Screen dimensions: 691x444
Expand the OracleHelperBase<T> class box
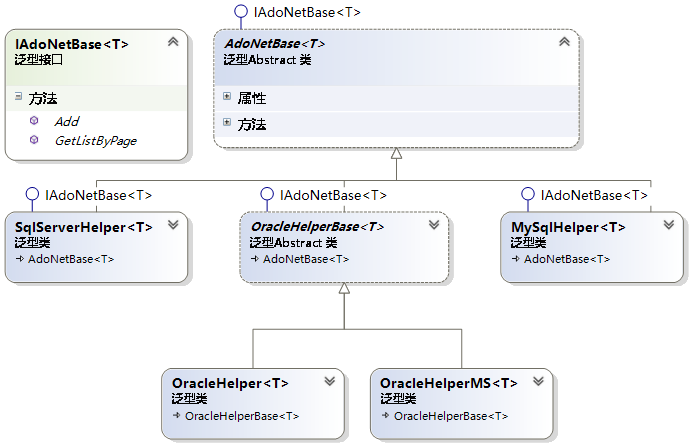pyautogui.click(x=434, y=225)
